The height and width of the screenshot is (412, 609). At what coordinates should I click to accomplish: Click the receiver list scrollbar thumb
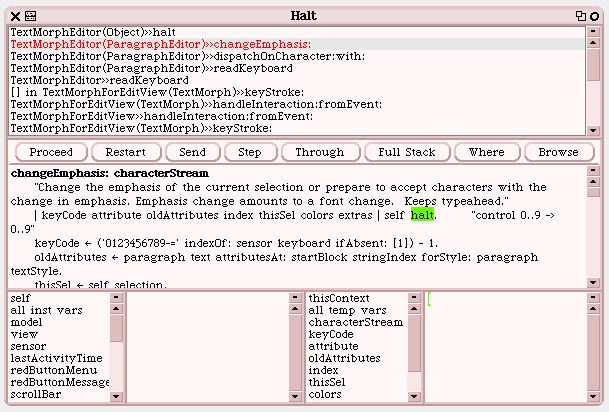[116, 329]
